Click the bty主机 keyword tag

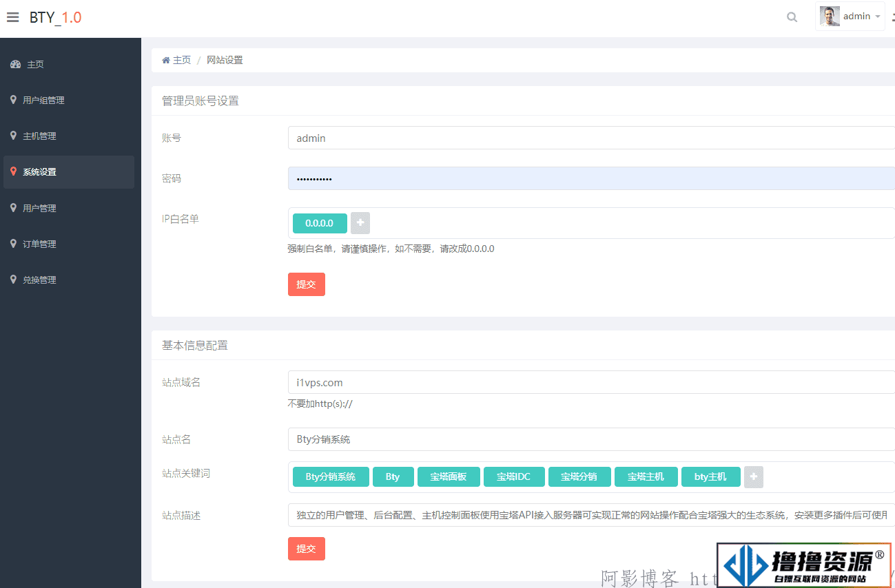coord(711,476)
